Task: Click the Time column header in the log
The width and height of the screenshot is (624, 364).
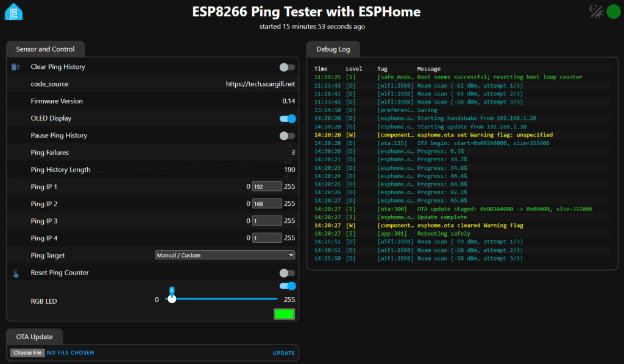Action: pos(321,69)
